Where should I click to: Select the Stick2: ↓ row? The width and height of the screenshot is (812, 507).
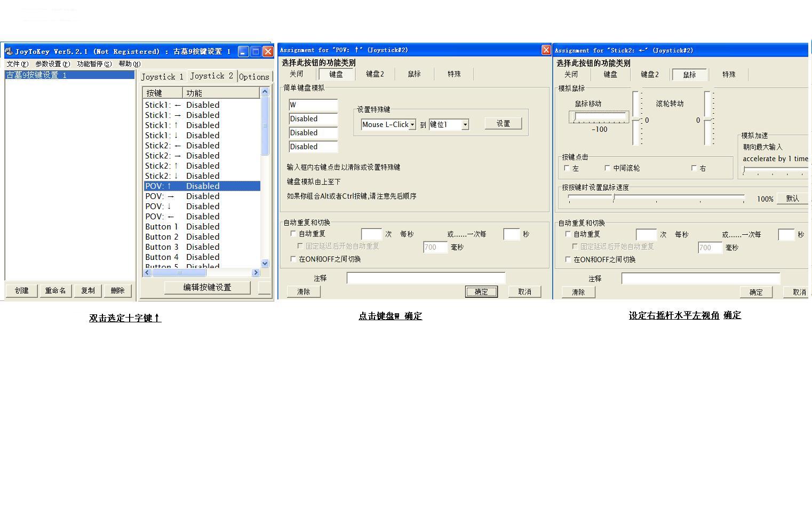[x=202, y=176]
